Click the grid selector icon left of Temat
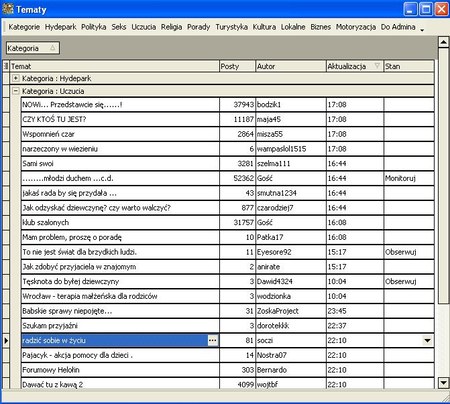This screenshot has height=404, width=450. (x=6, y=66)
